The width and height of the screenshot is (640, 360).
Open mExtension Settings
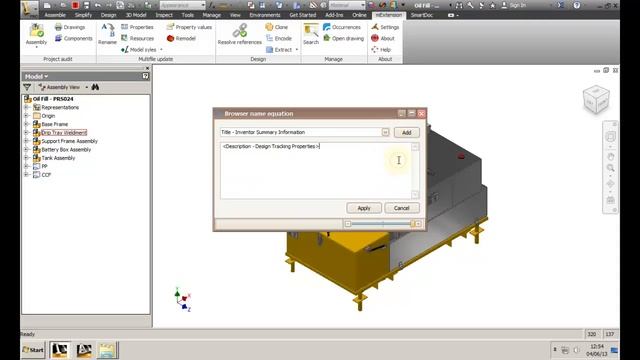tap(385, 27)
